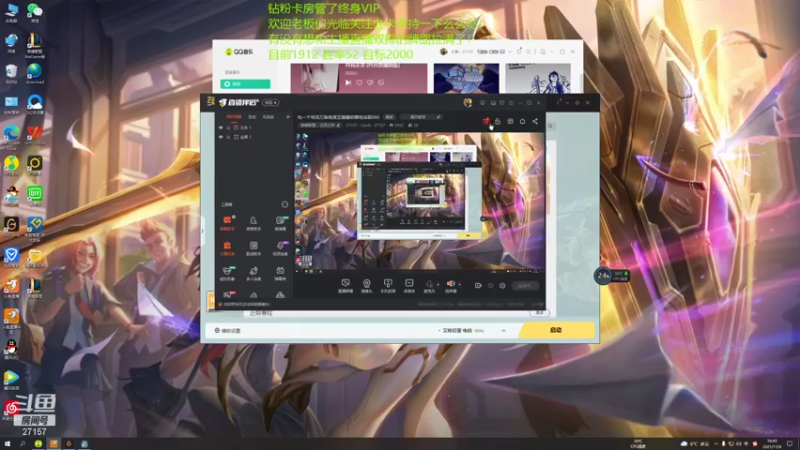Click the red notification icon above the preview
The width and height of the screenshot is (800, 450).
486,121
